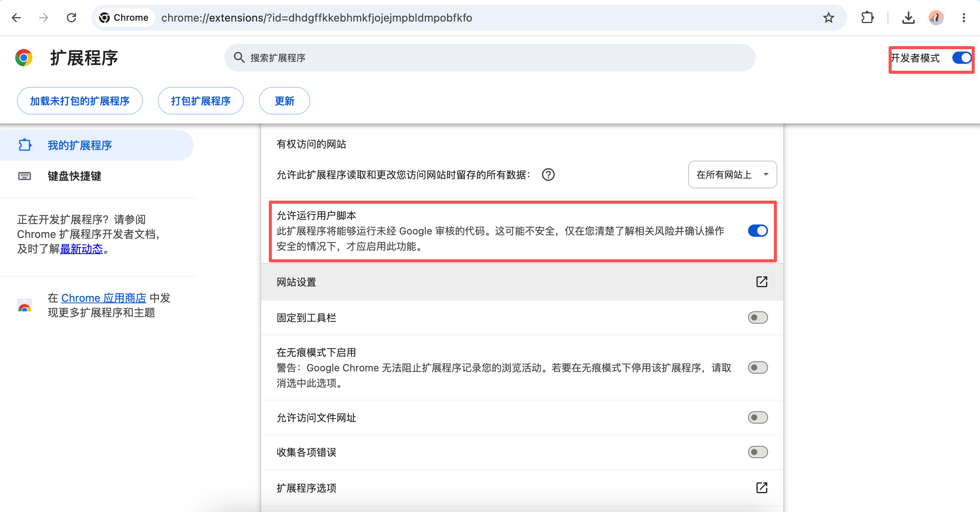Click the 扩展程序 page title
This screenshot has width=980, height=512.
click(84, 58)
